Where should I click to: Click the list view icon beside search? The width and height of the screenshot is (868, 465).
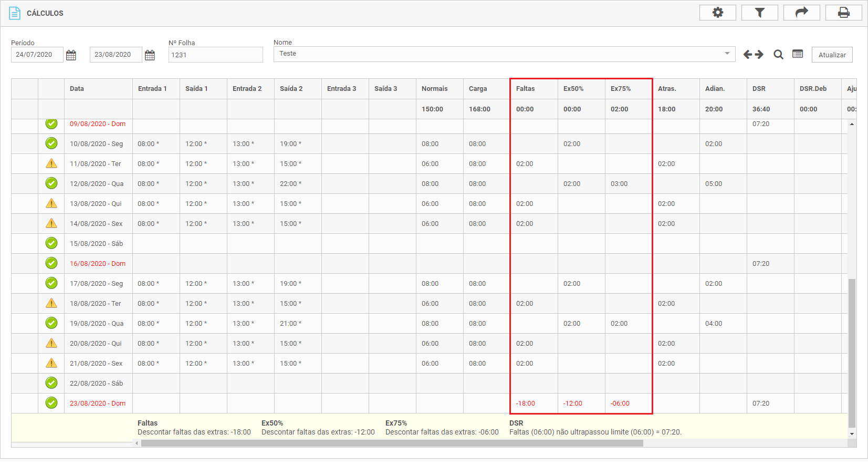[798, 54]
